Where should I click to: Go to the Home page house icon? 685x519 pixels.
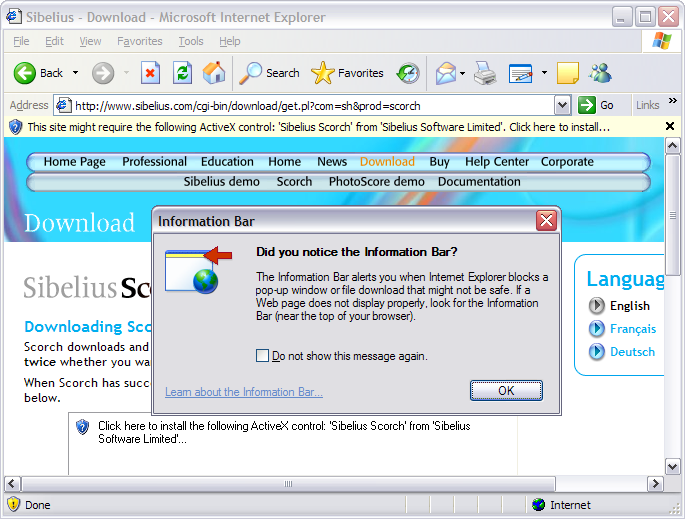pyautogui.click(x=214, y=73)
